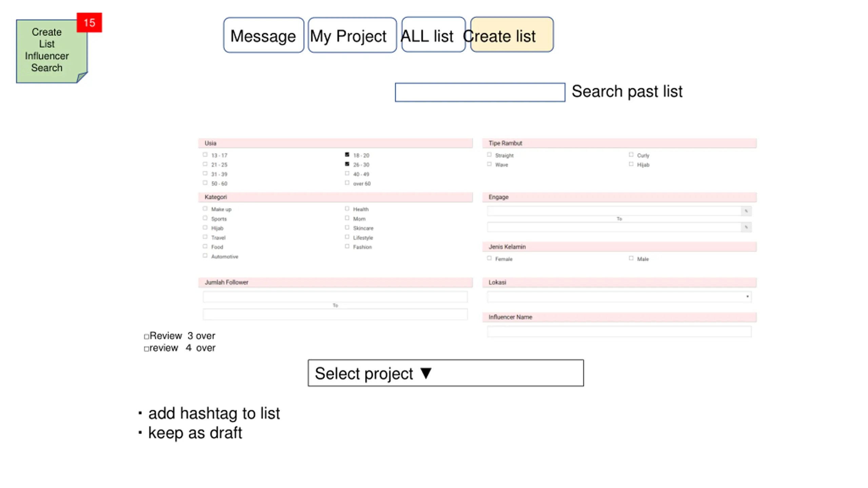The width and height of the screenshot is (868, 488).
Task: Tick the Automotive category
Action: [x=205, y=256]
